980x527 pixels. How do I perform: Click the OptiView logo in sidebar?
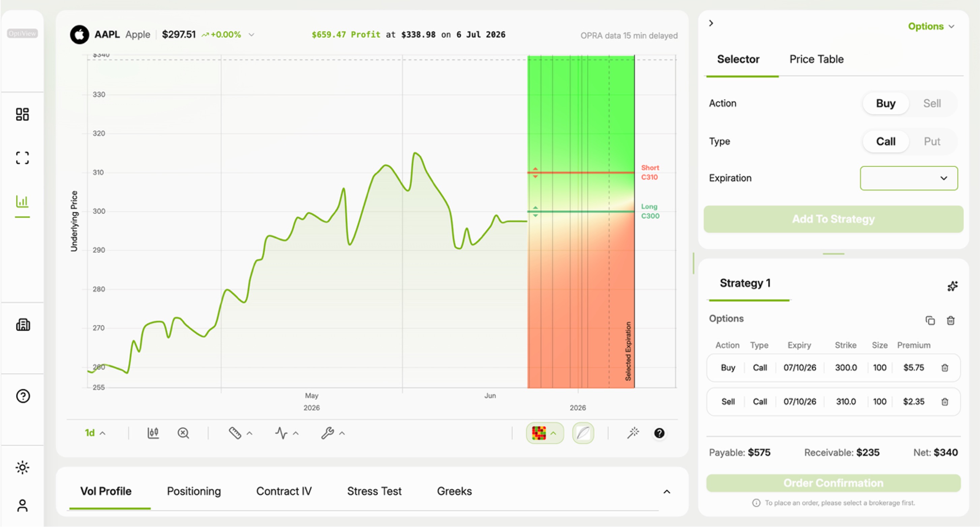23,33
